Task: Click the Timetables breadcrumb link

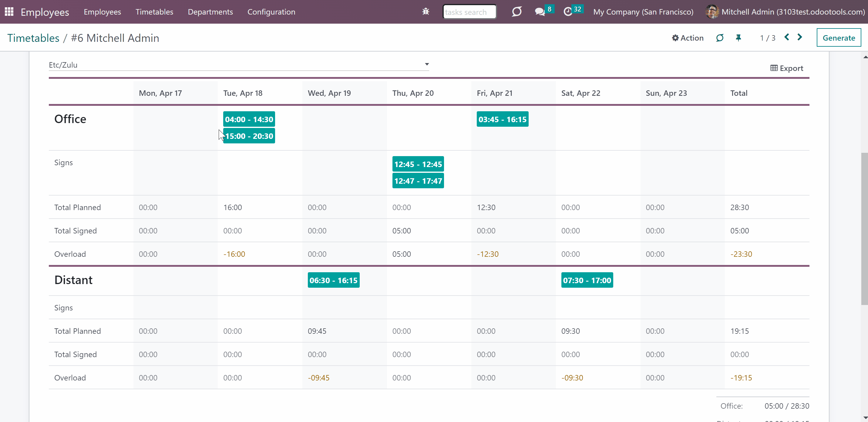Action: (33, 38)
